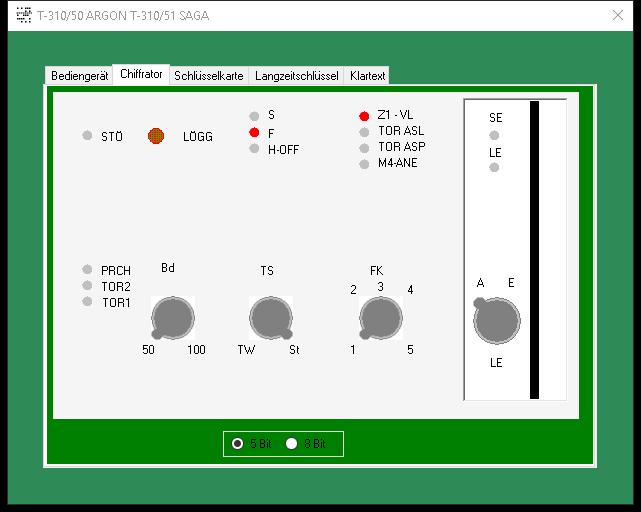The width and height of the screenshot is (641, 512).
Task: Click the TOR ASL indicator lamp
Action: 364,132
